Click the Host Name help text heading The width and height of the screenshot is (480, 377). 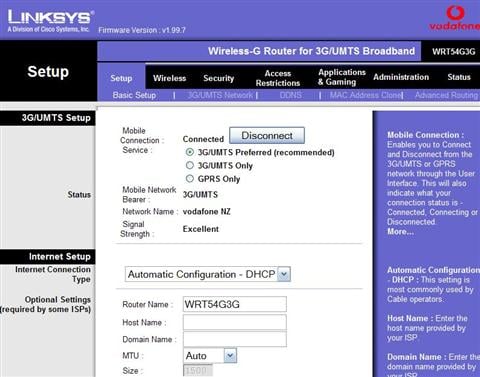[x=410, y=318]
